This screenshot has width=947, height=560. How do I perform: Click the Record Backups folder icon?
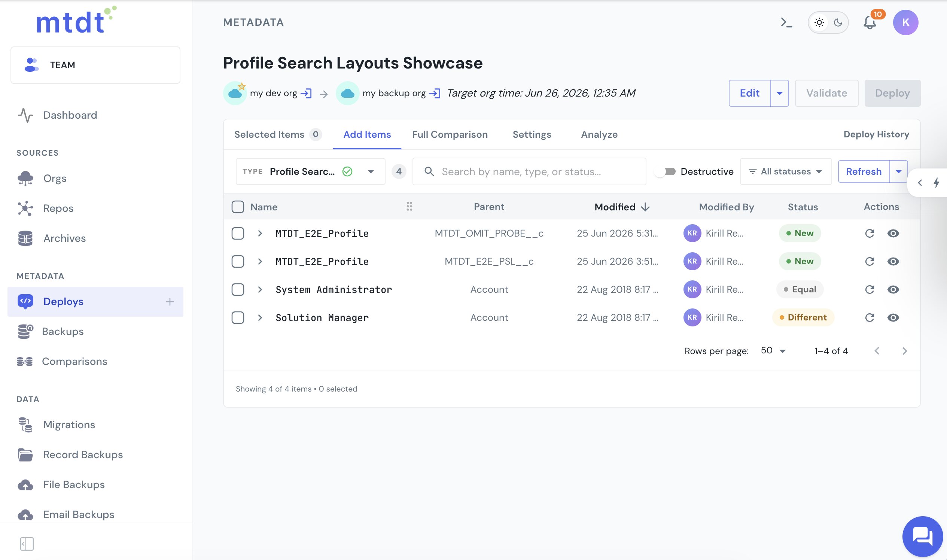pyautogui.click(x=25, y=455)
